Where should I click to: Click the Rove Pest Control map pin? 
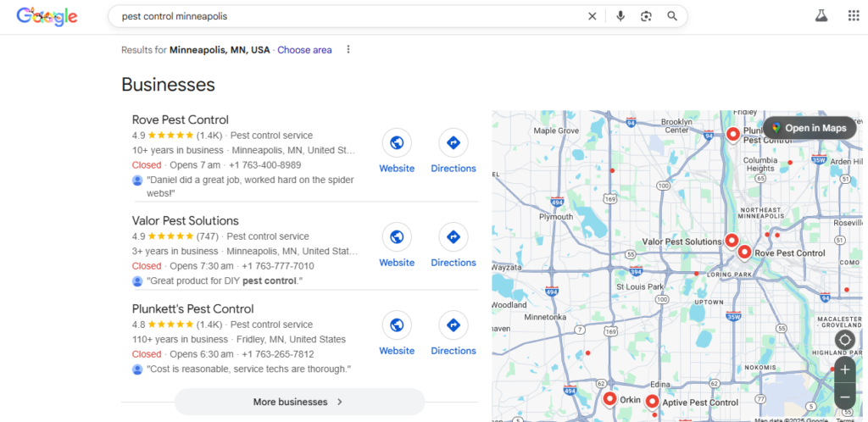coord(744,253)
